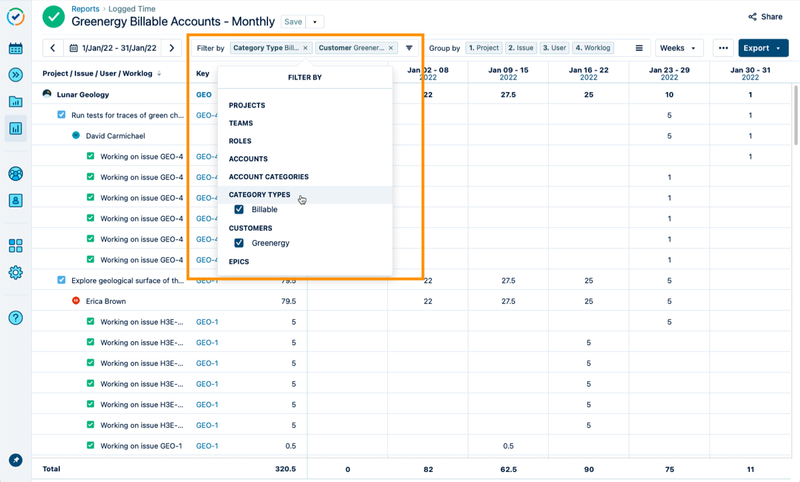The image size is (800, 482).
Task: Select Projects in the Filter By menu
Action: pyautogui.click(x=247, y=105)
